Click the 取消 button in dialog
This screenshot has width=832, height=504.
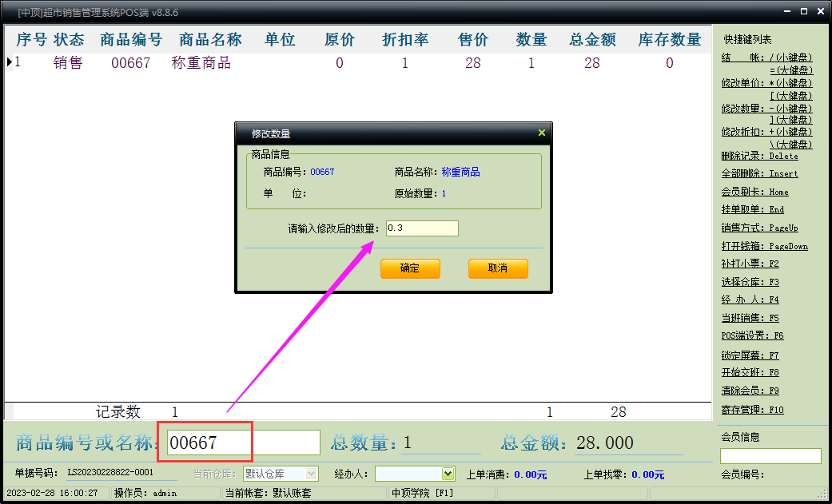point(498,268)
